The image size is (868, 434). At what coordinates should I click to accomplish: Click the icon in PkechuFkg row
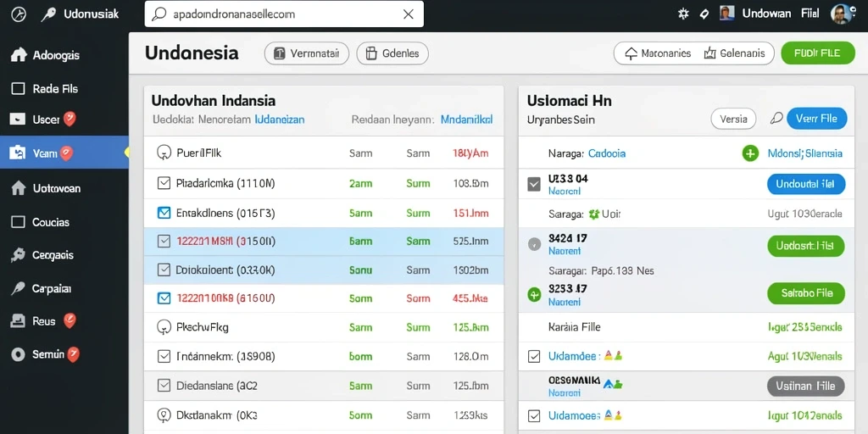click(164, 327)
